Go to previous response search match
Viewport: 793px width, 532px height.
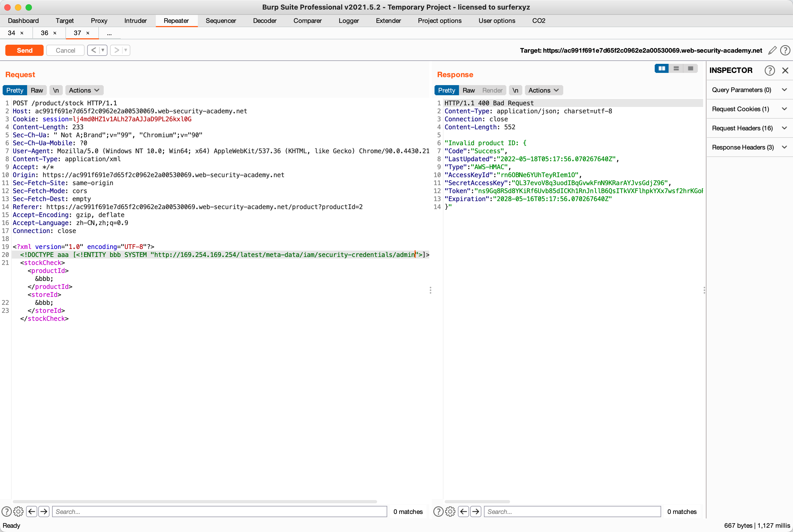[464, 512]
